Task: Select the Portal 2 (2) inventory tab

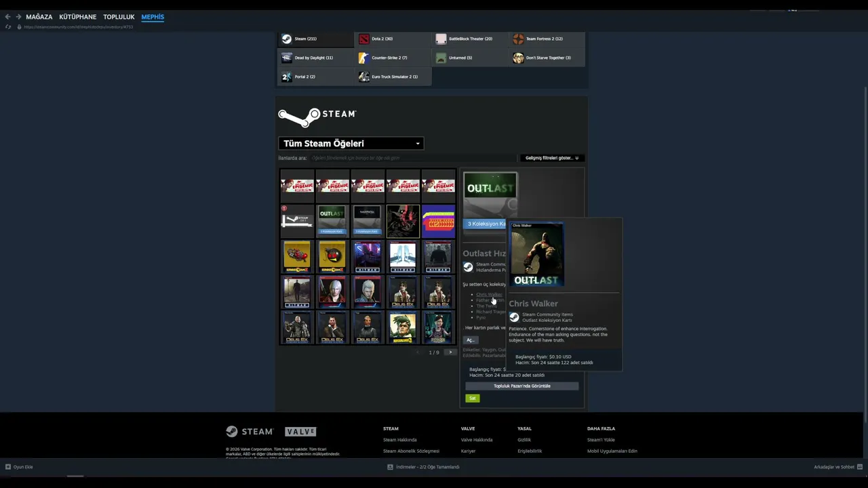Action: click(x=316, y=77)
